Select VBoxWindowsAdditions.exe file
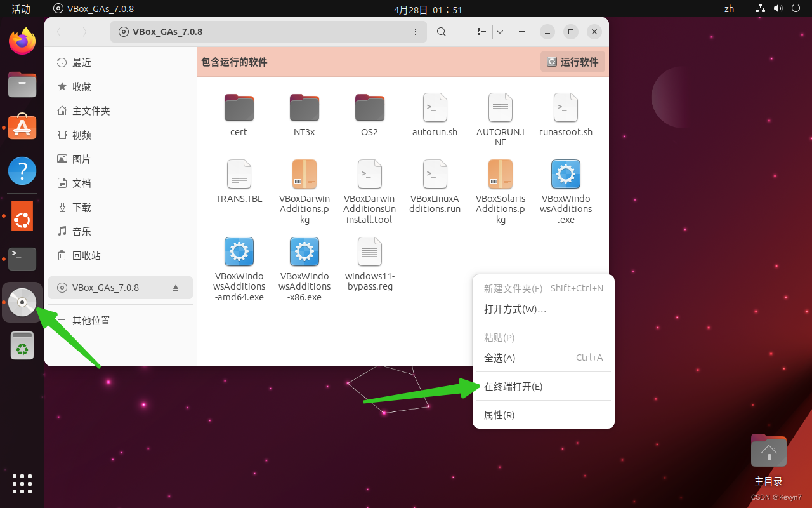This screenshot has height=508, width=812. [566, 192]
